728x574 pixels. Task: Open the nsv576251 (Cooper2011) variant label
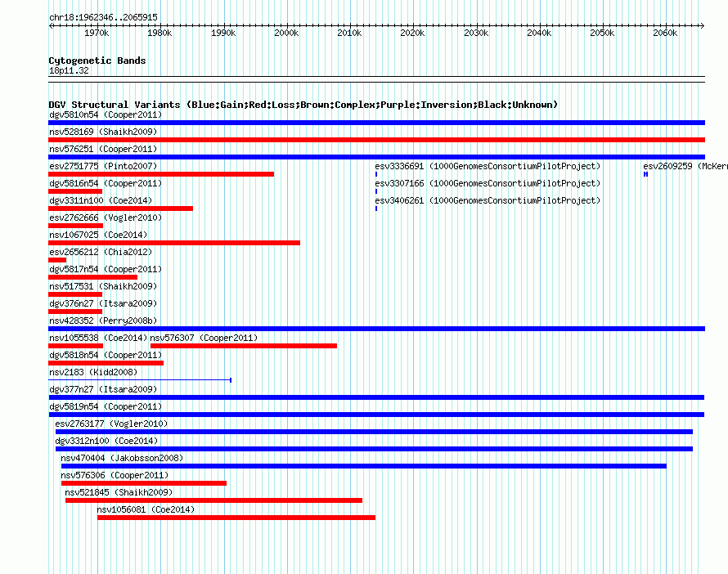tap(103, 149)
